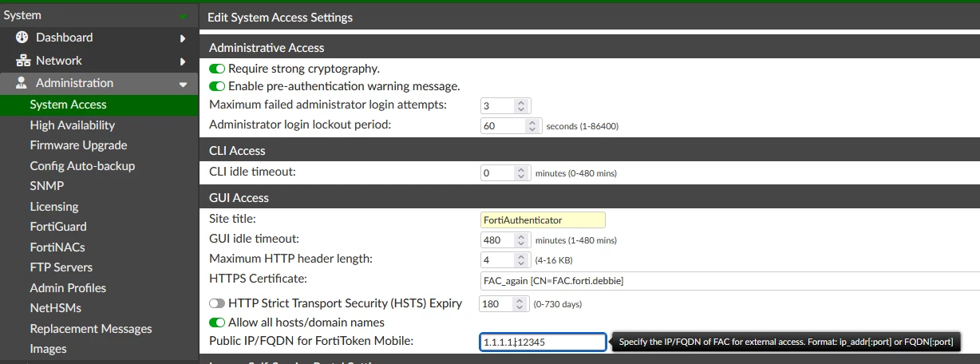The width and height of the screenshot is (980, 364).
Task: Click the 'seconds (1-86400)' hint text
Action: pyautogui.click(x=583, y=126)
